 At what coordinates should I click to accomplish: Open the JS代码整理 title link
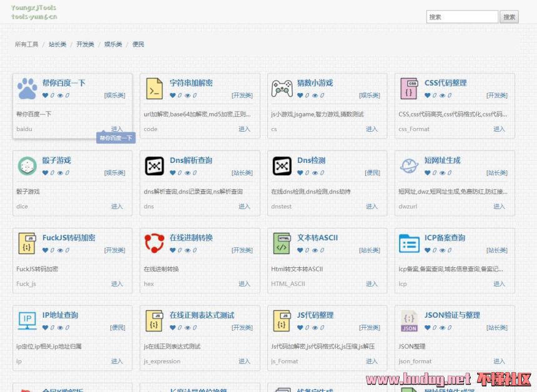point(315,315)
